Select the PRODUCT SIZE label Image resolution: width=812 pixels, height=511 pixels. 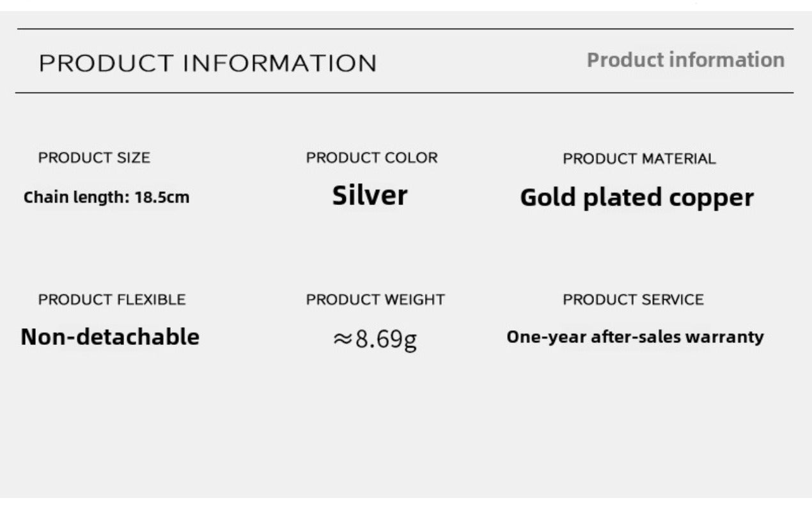click(94, 158)
